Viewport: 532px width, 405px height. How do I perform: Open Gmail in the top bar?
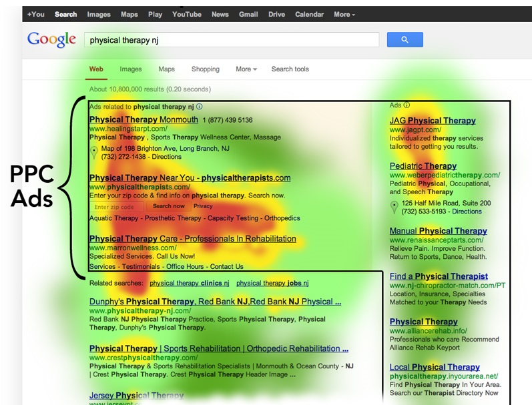point(248,15)
